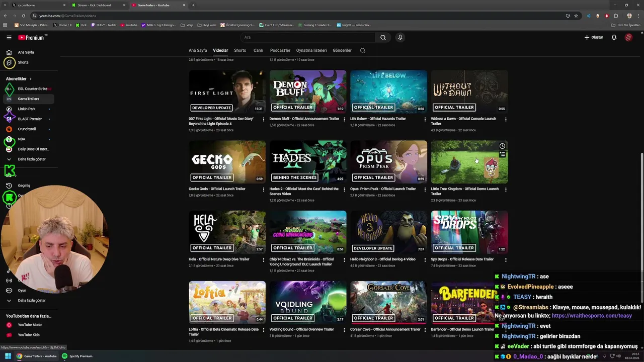Expand the Abonelikler section chevron
This screenshot has height=362, width=644.
click(30, 79)
